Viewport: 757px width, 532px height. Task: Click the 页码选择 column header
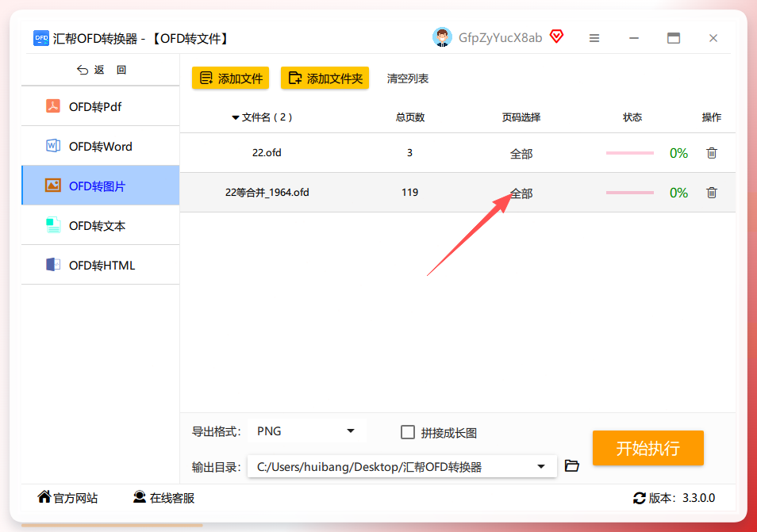[x=521, y=117]
